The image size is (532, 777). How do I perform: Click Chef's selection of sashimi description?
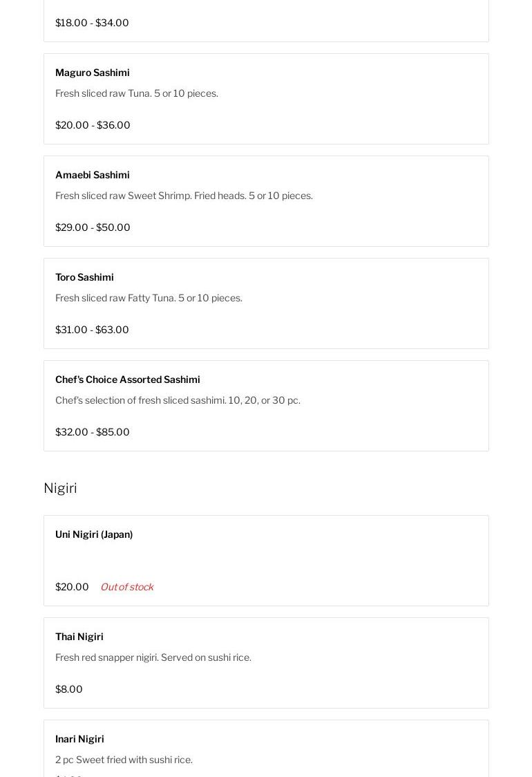point(178,400)
